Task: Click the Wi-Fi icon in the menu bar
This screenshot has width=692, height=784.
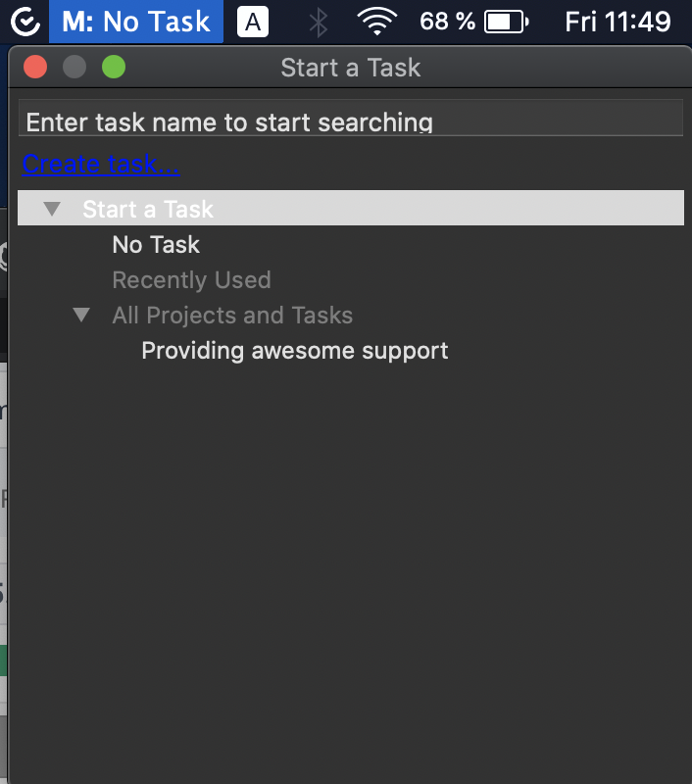Action: [x=375, y=21]
